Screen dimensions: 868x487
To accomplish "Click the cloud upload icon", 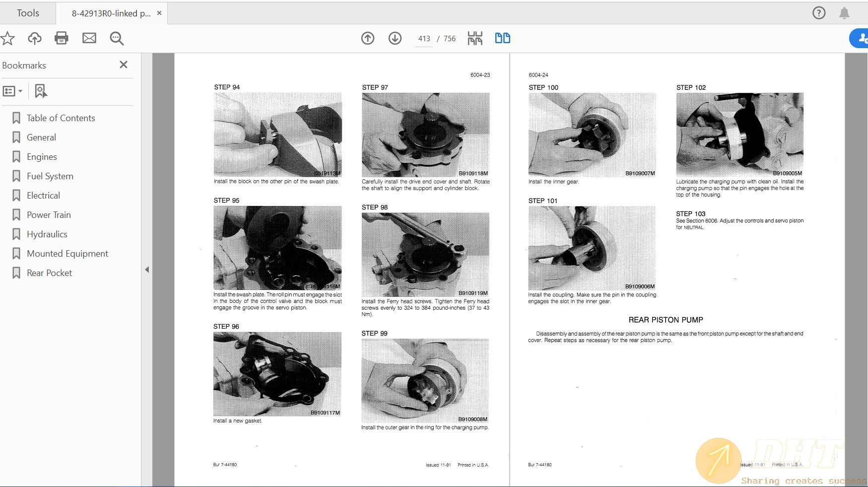I will point(34,38).
